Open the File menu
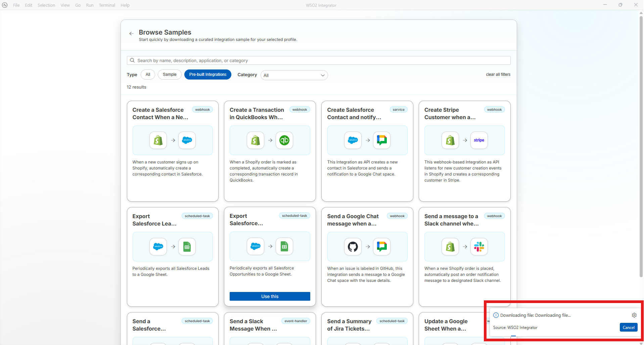644x345 pixels. click(x=16, y=5)
